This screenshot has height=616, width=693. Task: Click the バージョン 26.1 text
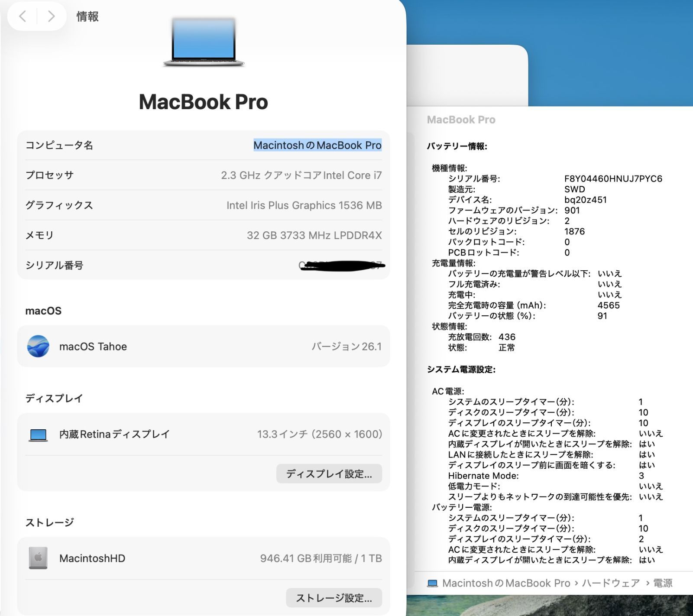(346, 347)
